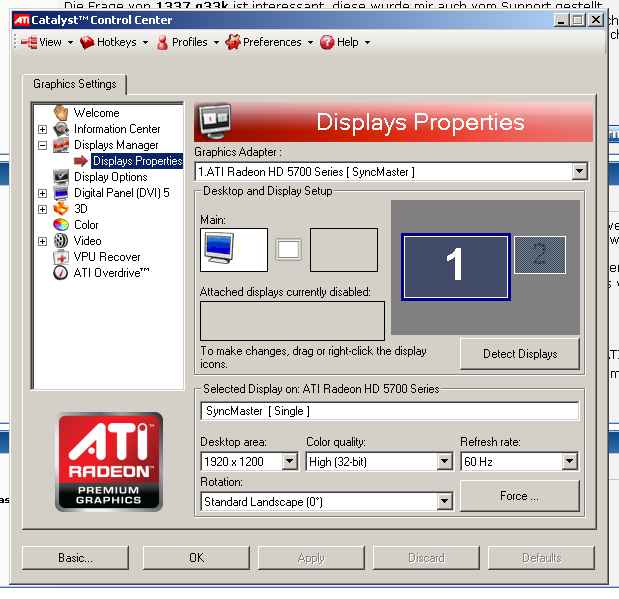
Task: Click the Displays Manager icon
Action: point(61,145)
